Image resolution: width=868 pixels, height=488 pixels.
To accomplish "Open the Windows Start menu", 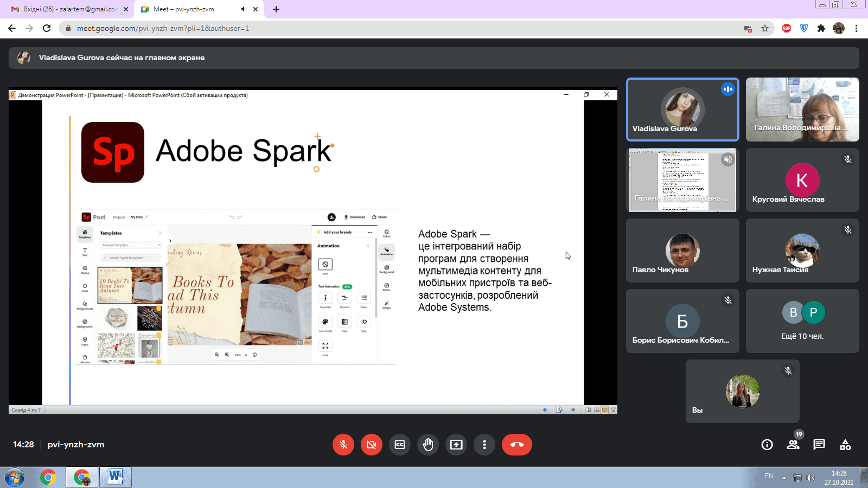I will click(x=15, y=477).
